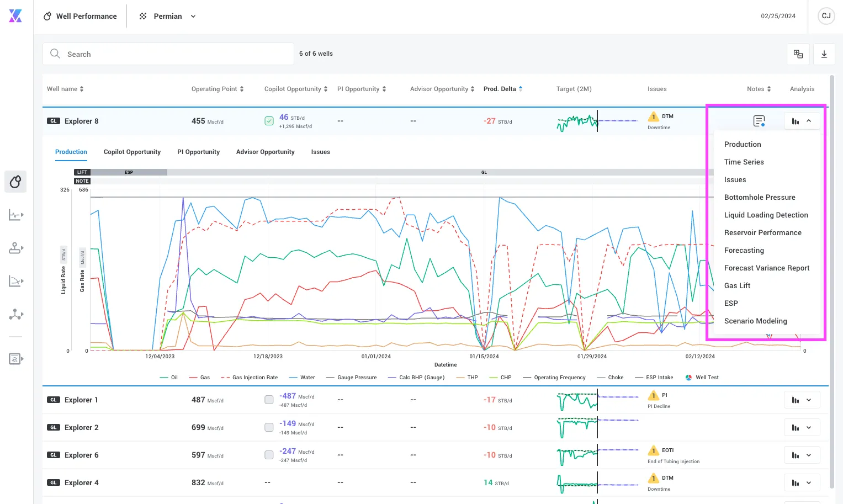This screenshot has width=843, height=504.
Task: Click the Water series blue legend swatch
Action: (x=293, y=378)
